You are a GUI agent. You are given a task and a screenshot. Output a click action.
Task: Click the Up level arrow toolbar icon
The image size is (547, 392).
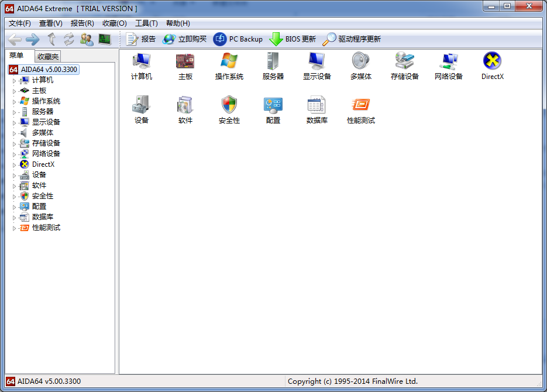[51, 39]
